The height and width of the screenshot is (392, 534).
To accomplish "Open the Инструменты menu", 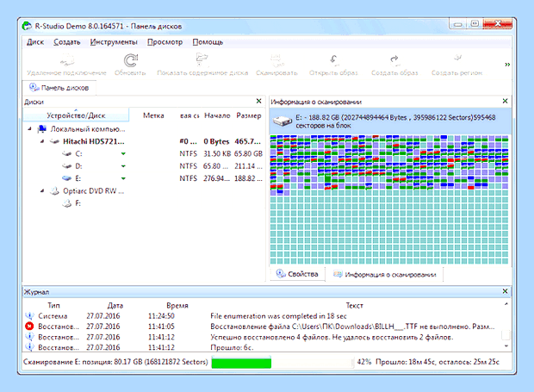I will [x=114, y=42].
